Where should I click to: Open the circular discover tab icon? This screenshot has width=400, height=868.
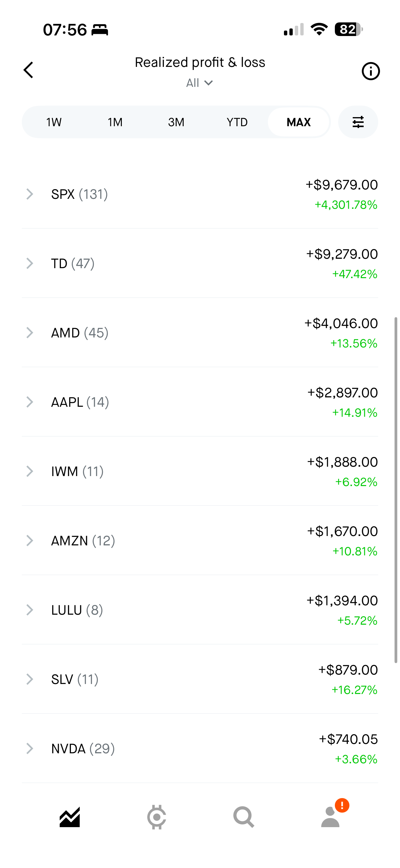pos(156,817)
